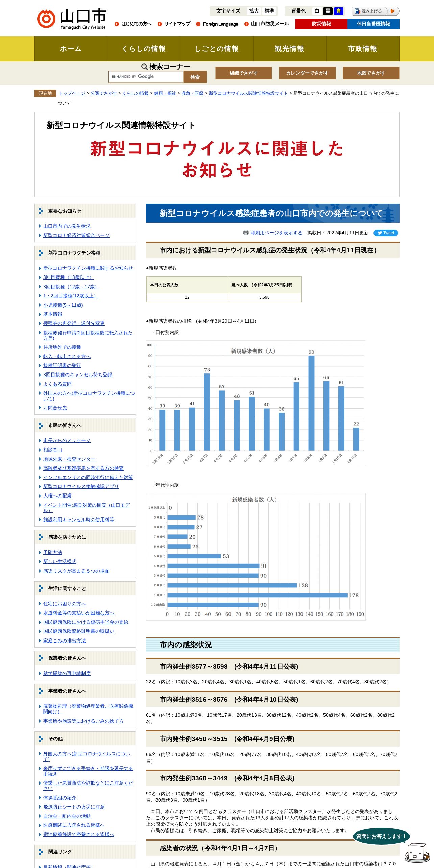Go to 分類でさがす breadcrumb link

tap(104, 93)
